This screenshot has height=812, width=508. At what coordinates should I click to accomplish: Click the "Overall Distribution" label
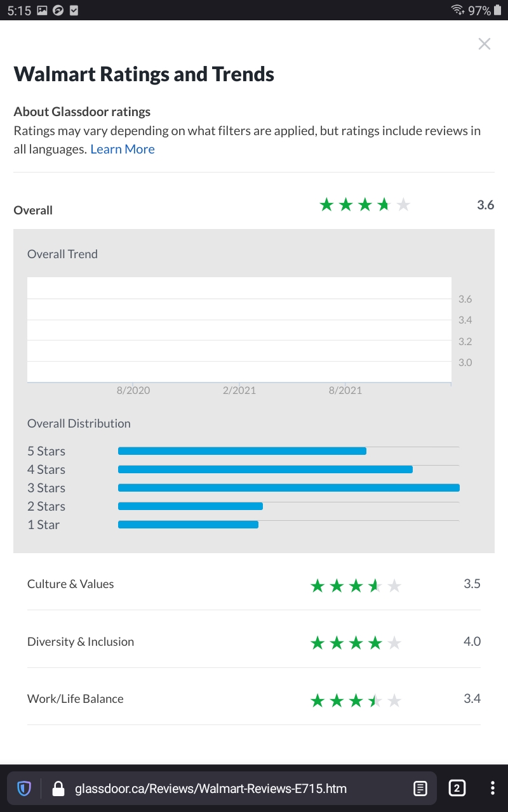79,423
